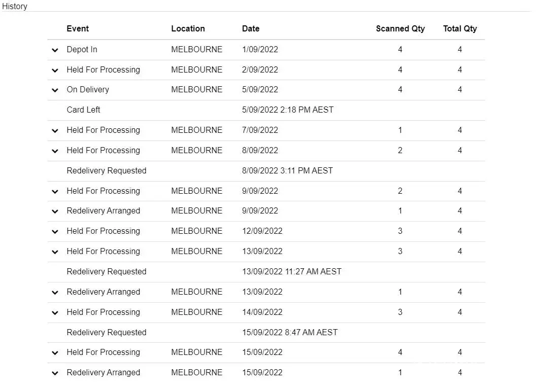
Task: Expand Held For Processing row dated 14/09/2022
Action: point(55,313)
